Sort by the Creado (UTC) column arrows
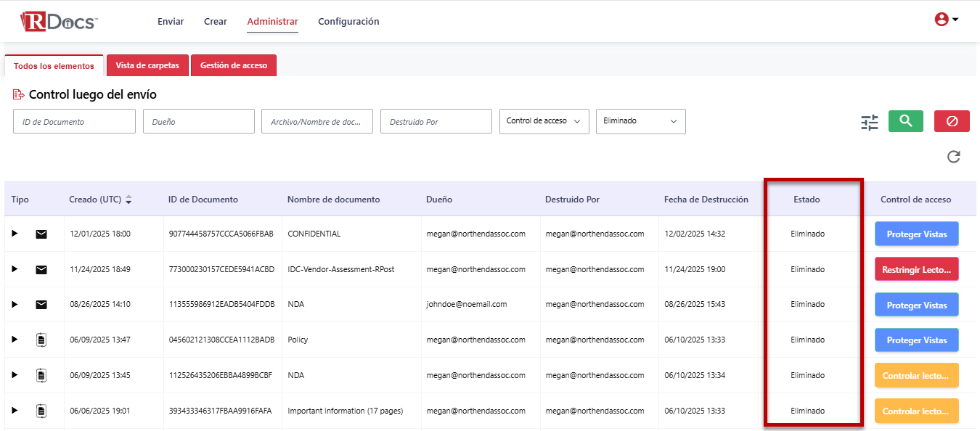 point(128,200)
